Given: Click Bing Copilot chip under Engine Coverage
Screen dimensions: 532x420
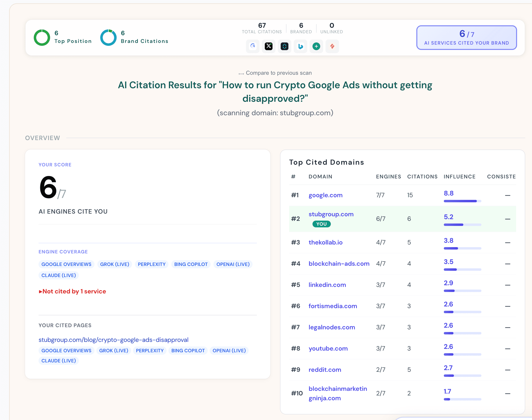Looking at the screenshot, I should pos(191,264).
